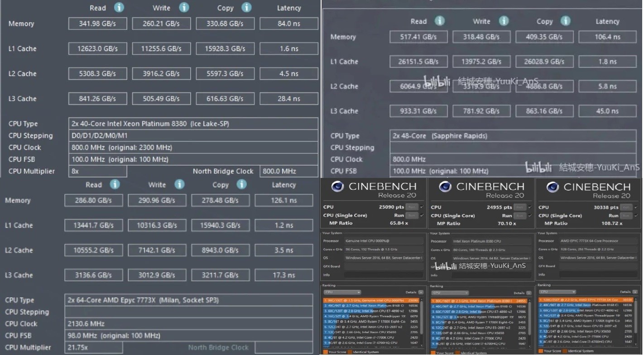The height and width of the screenshot is (355, 644).
Task: Click L3 Cache Write value 505.49 GB/s
Action: coord(161,98)
